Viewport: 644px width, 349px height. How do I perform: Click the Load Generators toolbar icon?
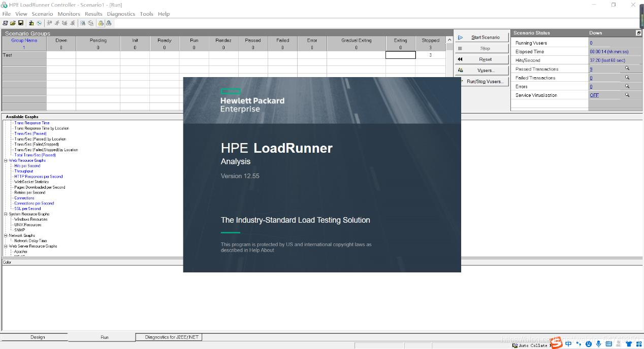[x=31, y=23]
